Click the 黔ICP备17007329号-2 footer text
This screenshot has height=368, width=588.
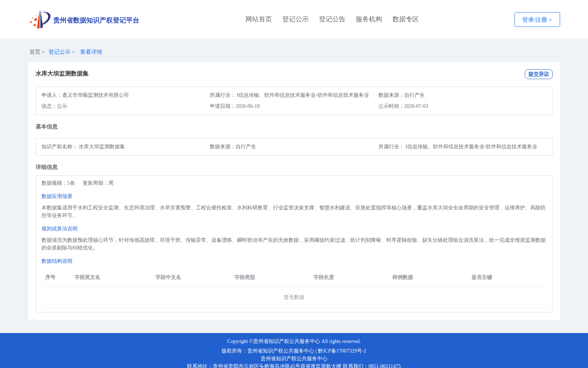342,351
